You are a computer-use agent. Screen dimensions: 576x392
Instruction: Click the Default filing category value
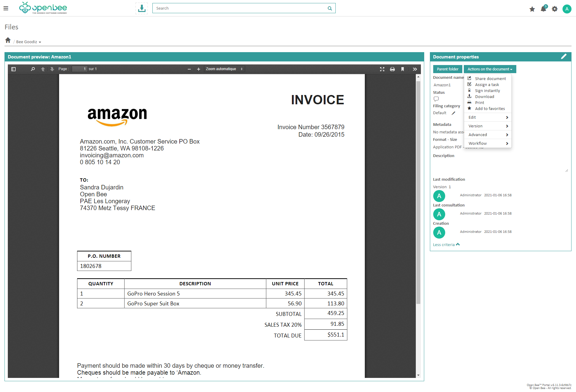pos(439,113)
